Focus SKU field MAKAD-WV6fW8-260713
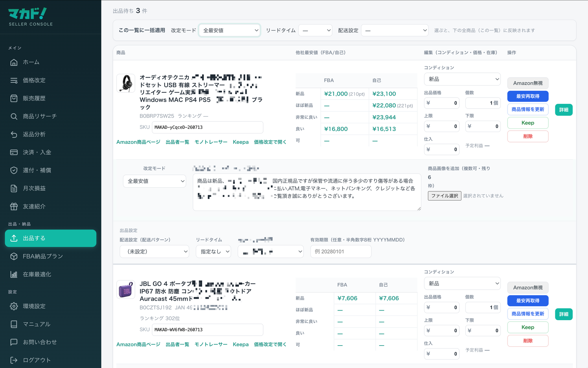 point(208,330)
